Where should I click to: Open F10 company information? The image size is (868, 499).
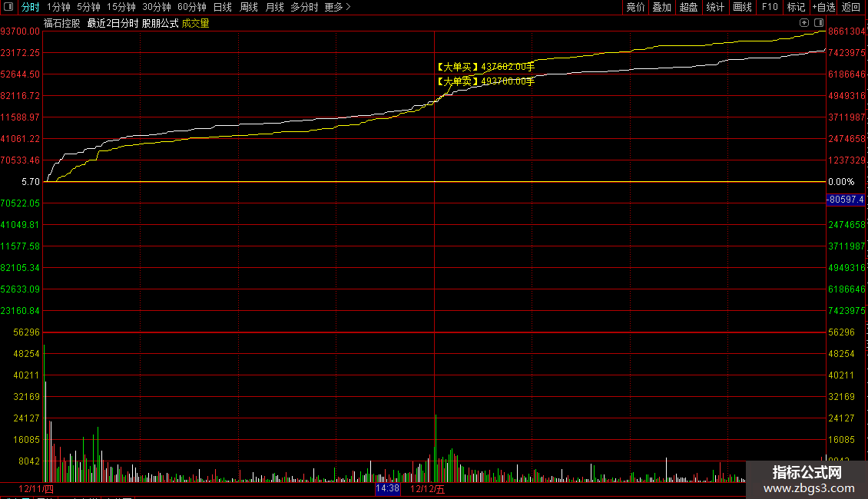click(770, 7)
